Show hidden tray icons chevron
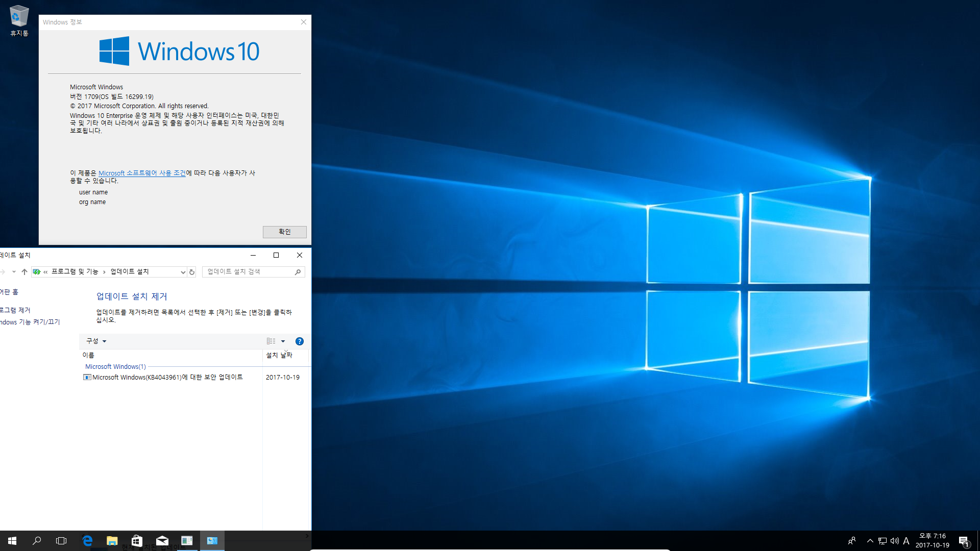Image resolution: width=980 pixels, height=551 pixels. click(870, 541)
